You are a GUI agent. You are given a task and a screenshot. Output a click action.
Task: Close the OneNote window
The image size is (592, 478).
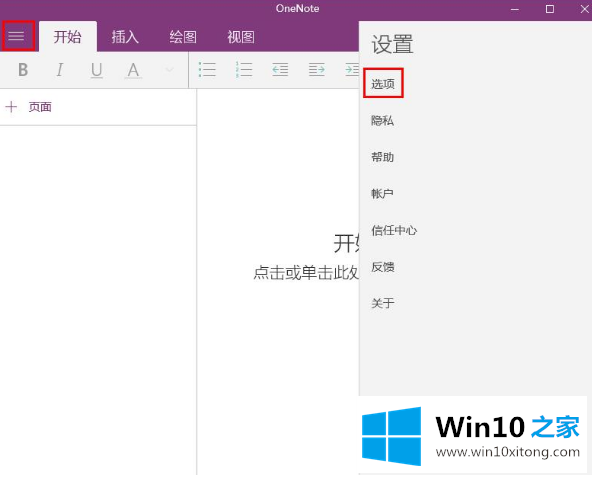584,9
